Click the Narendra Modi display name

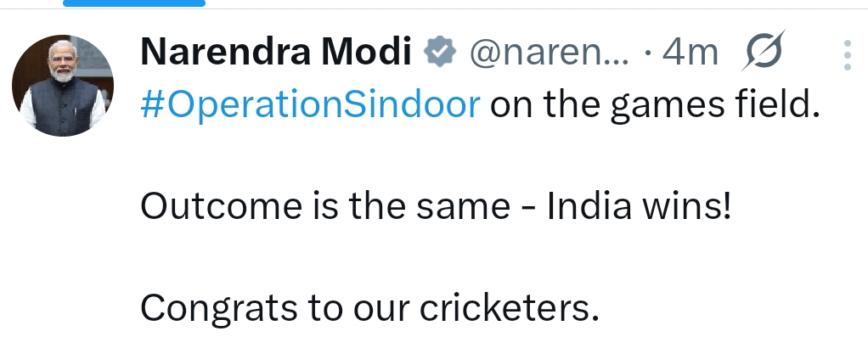point(277,54)
